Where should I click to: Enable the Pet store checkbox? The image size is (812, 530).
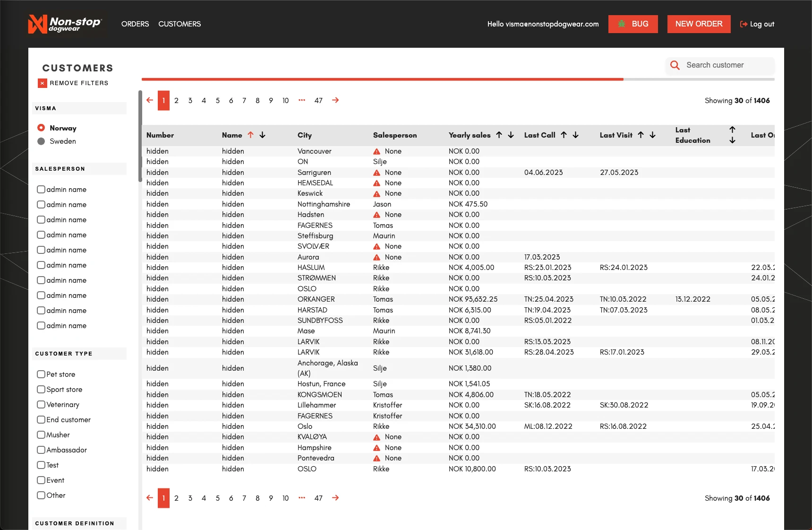click(x=41, y=374)
